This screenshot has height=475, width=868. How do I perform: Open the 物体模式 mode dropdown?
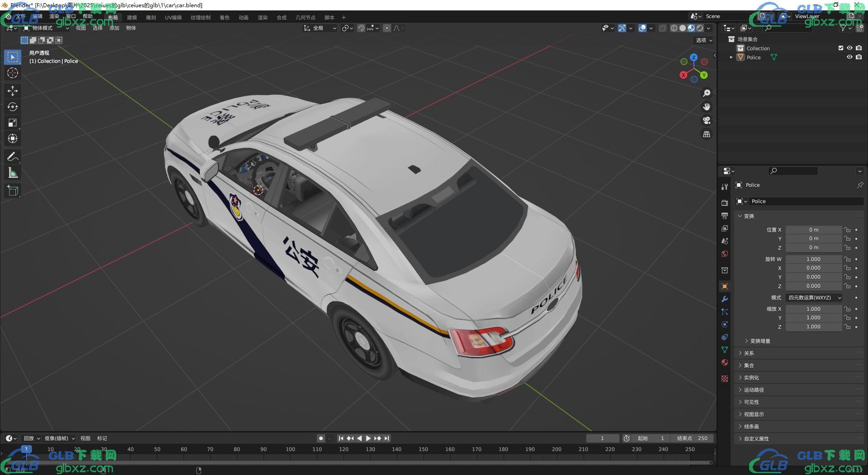pyautogui.click(x=46, y=28)
